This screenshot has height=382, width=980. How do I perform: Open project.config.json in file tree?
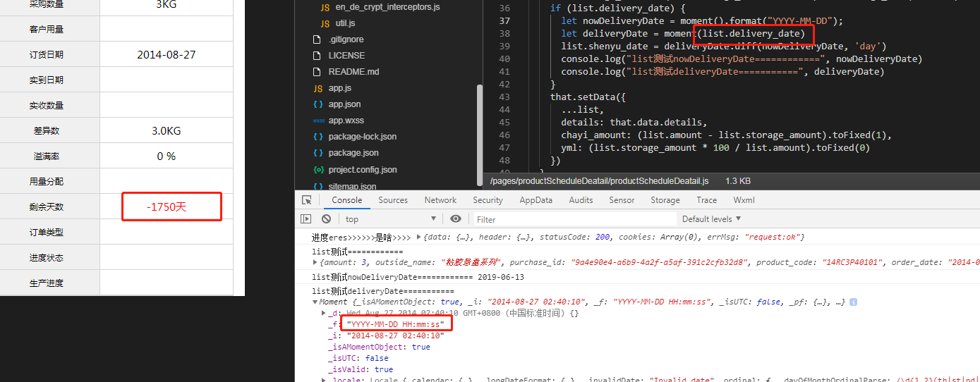(363, 170)
